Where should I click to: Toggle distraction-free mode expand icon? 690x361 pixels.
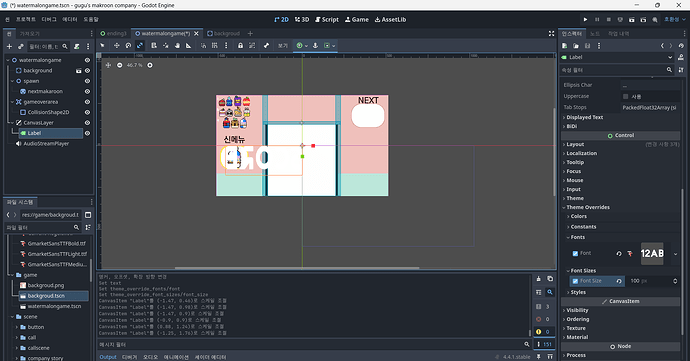[x=551, y=33]
